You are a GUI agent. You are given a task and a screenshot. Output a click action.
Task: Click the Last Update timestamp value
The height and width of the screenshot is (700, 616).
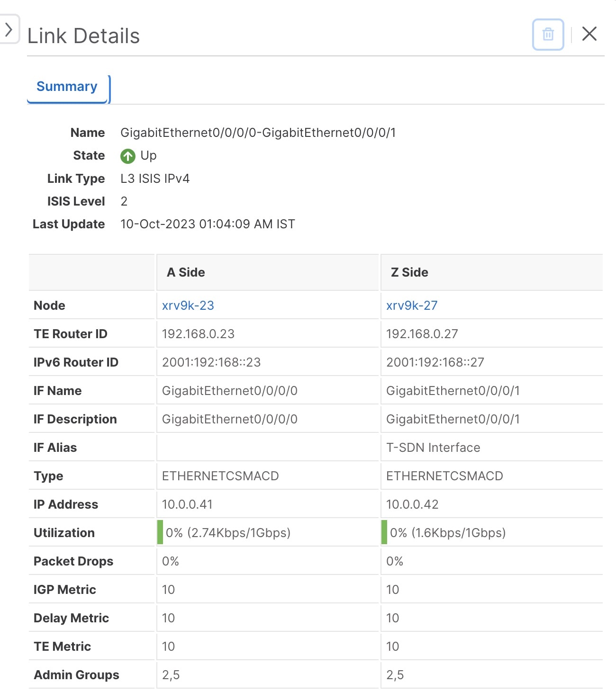pos(208,224)
